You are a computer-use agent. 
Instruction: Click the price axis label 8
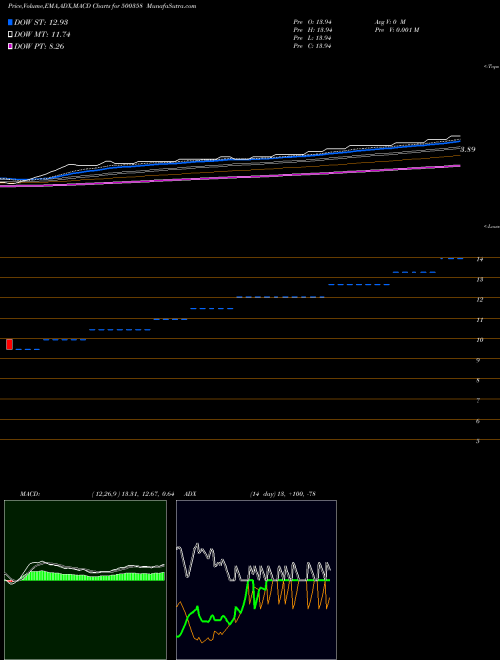478,381
